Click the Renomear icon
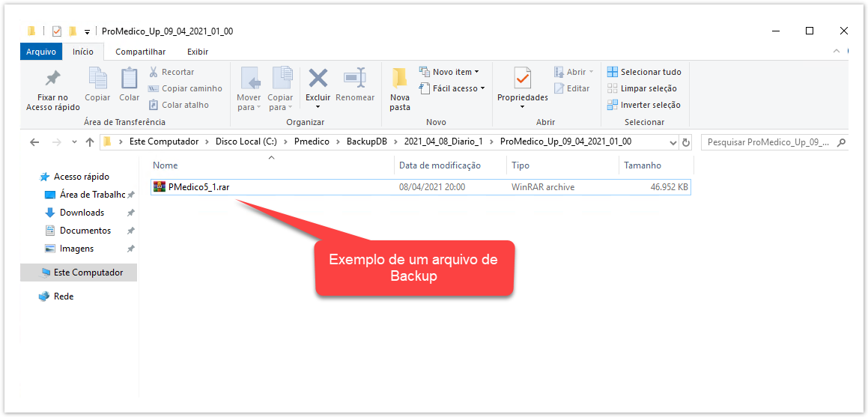The height and width of the screenshot is (417, 868). tap(355, 79)
